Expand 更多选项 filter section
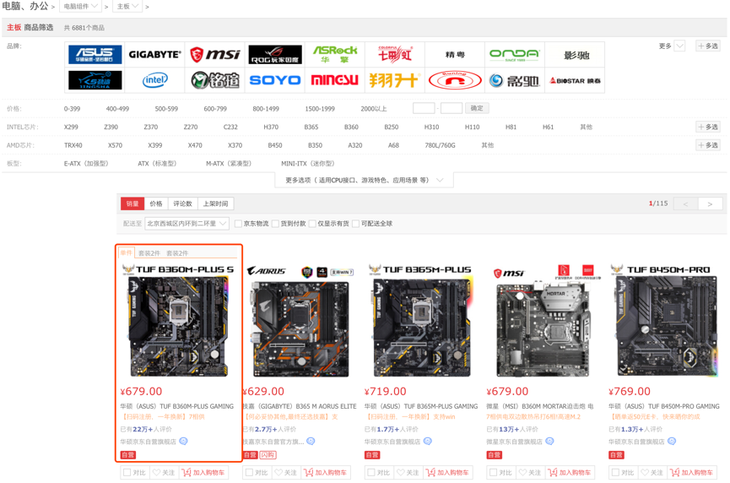 364,180
